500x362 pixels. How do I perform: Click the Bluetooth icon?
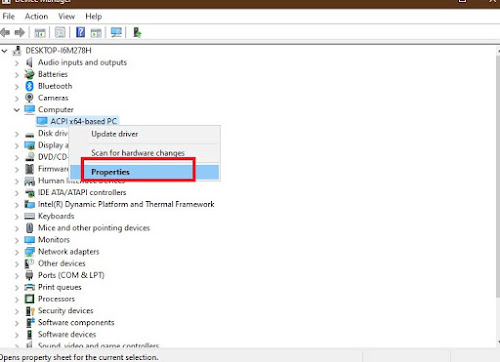tap(29, 86)
